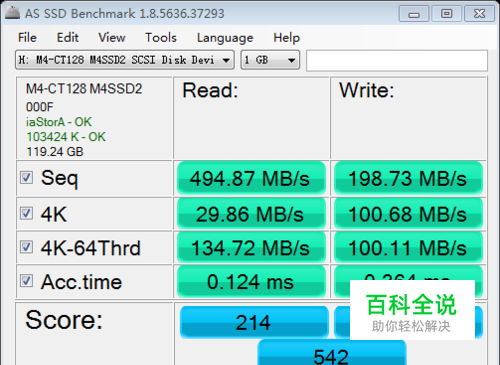The width and height of the screenshot is (500, 365).
Task: Click the Acc.time read 0.124 ms result
Action: pyautogui.click(x=251, y=282)
